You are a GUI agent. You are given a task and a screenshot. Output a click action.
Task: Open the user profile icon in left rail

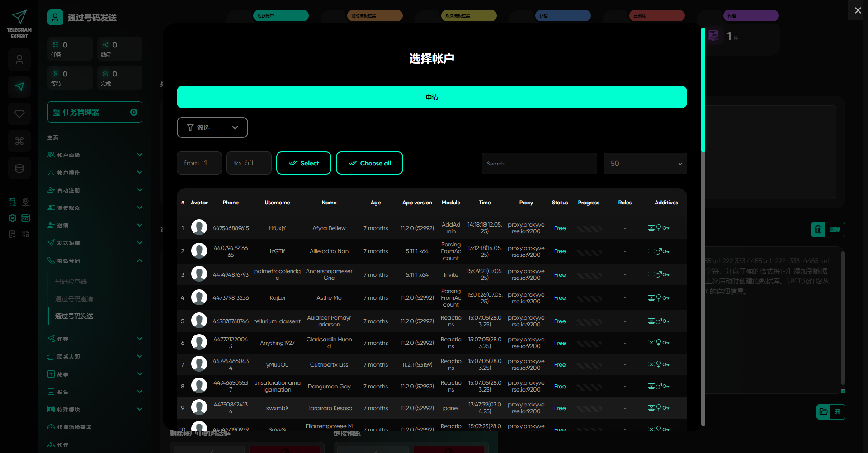point(19,60)
